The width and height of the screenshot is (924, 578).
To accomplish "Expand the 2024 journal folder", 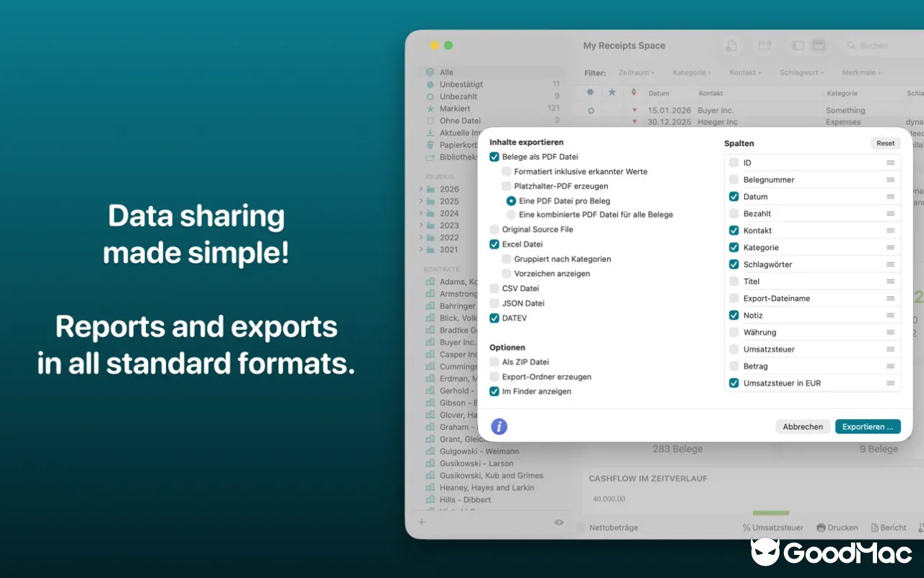I will tap(421, 213).
